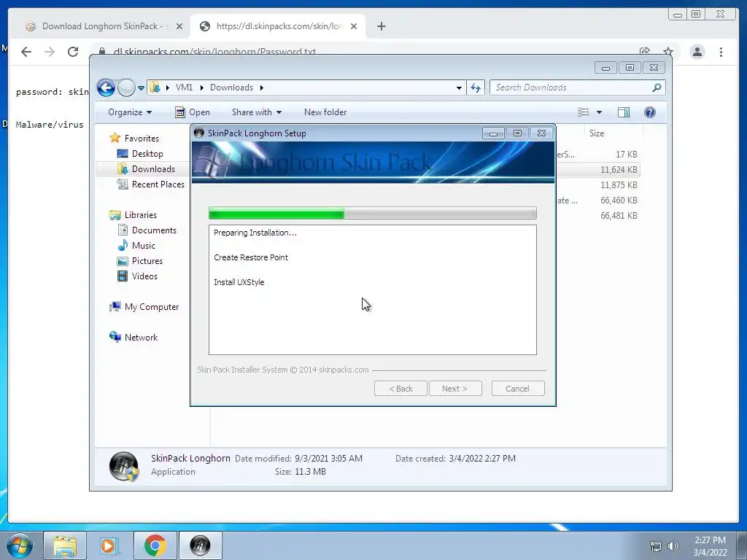
Task: Click SkinPack Longhorn icon in details pane
Action: (124, 466)
